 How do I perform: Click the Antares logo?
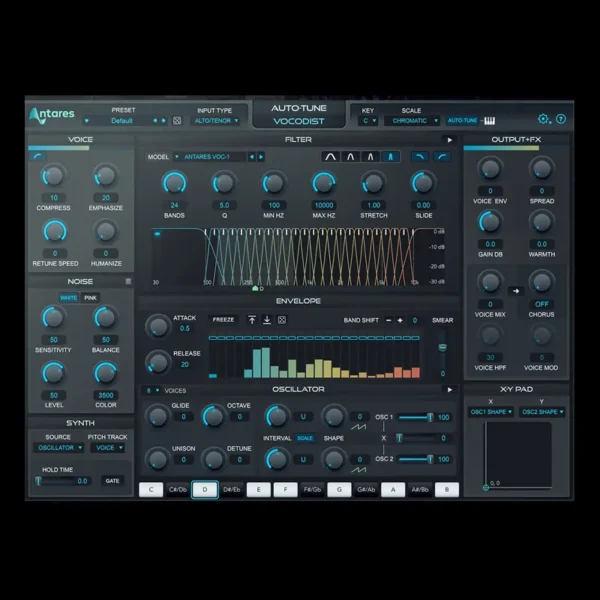(x=52, y=115)
